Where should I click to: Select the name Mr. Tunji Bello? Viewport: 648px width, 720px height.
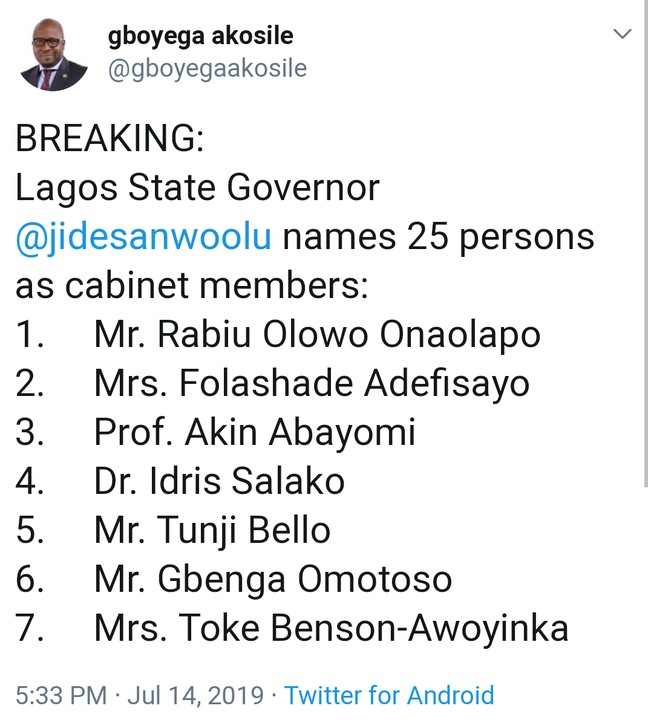tap(212, 530)
